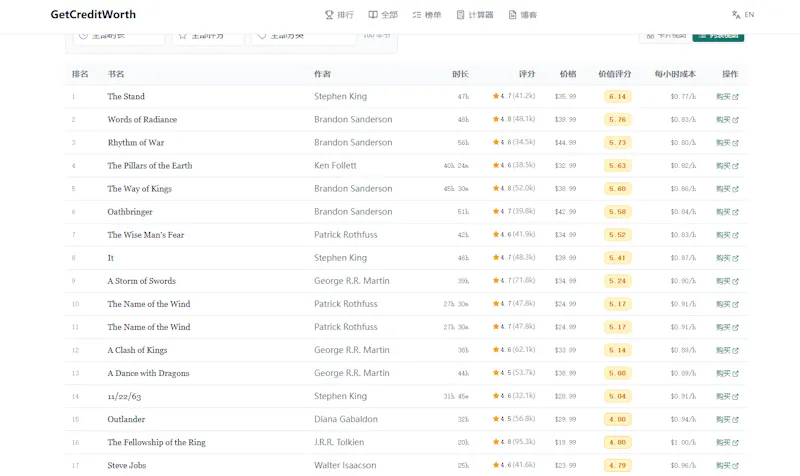Open the 计算器 calculator nav item

coord(474,15)
